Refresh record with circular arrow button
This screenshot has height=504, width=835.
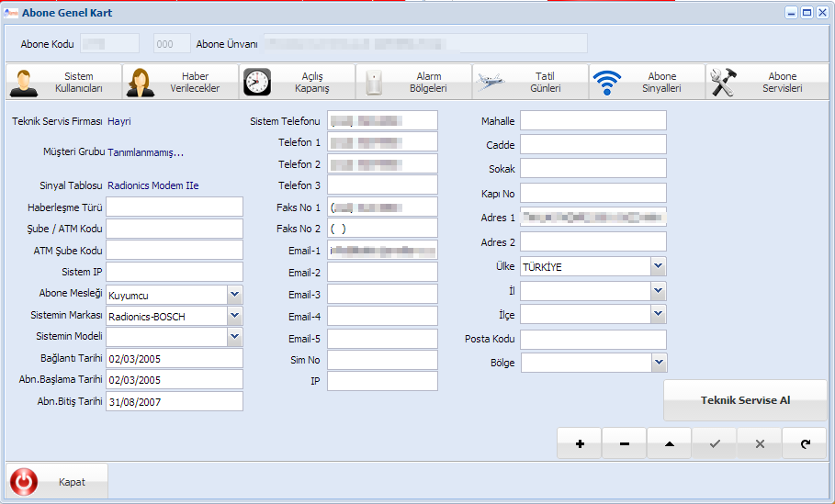pos(805,443)
